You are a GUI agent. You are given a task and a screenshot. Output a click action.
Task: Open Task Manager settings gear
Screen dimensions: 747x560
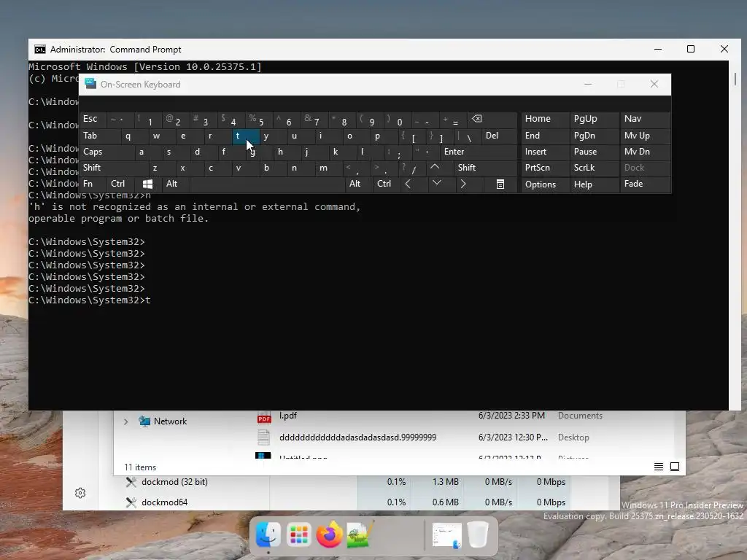click(80, 493)
